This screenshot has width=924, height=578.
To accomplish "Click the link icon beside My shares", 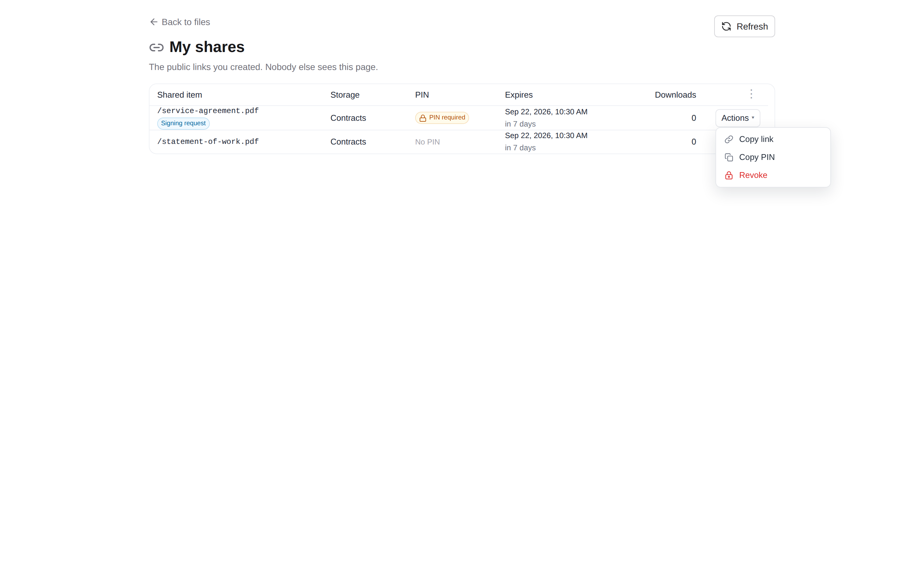I will tap(156, 48).
